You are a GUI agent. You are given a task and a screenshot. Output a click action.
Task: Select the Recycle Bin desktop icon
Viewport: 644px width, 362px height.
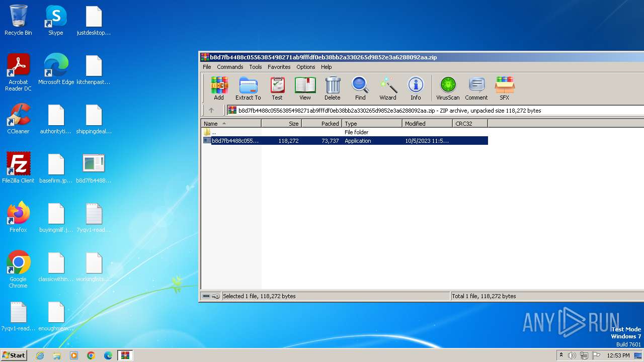pyautogui.click(x=18, y=21)
